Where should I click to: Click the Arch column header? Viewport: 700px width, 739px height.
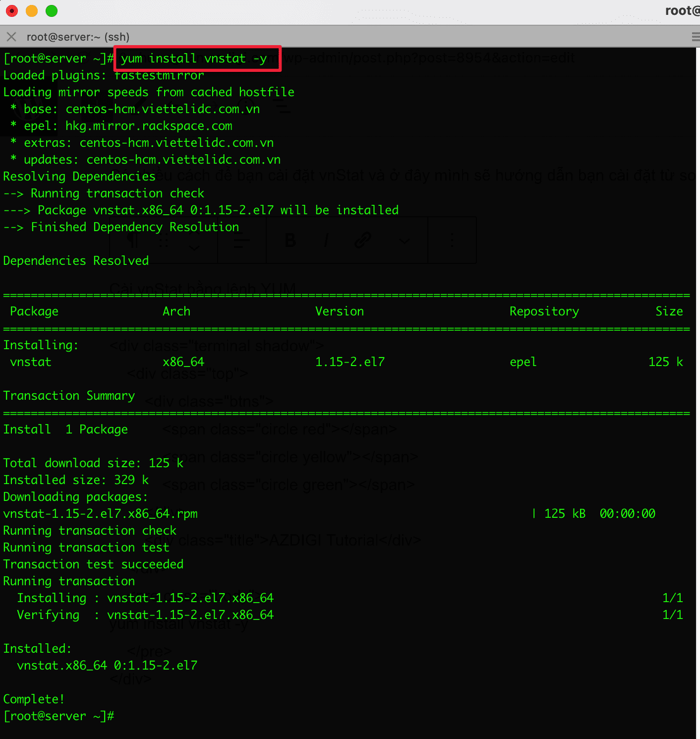176,311
